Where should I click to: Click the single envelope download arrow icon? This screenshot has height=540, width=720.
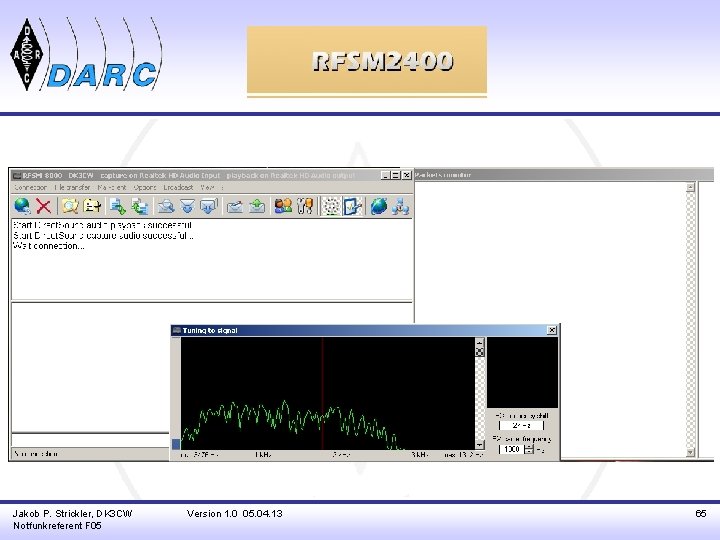click(x=187, y=206)
